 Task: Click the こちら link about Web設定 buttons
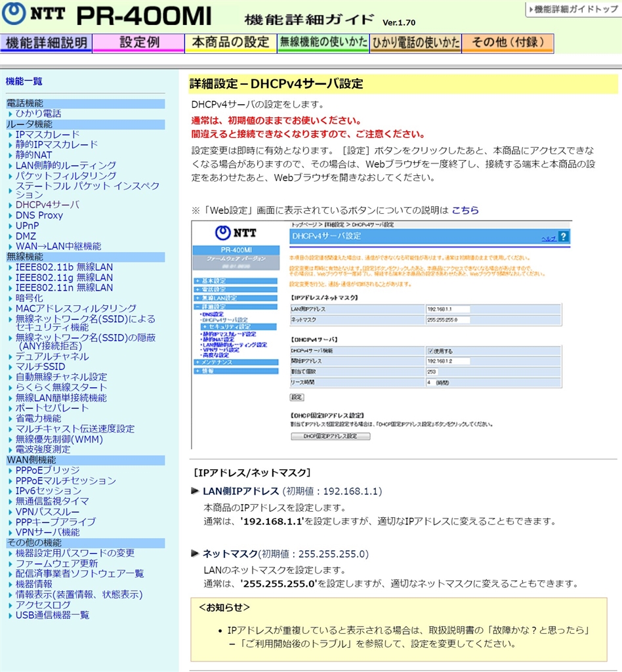[465, 210]
